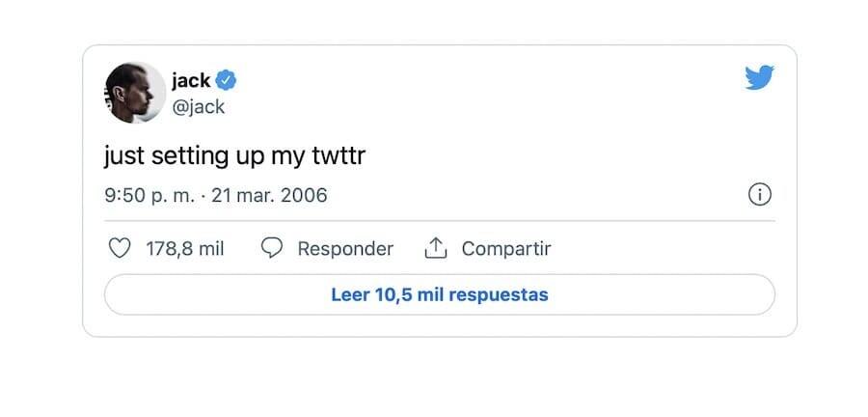Open the 9:50 p. m. timestamp
This screenshot has width=868, height=417.
click(x=149, y=196)
